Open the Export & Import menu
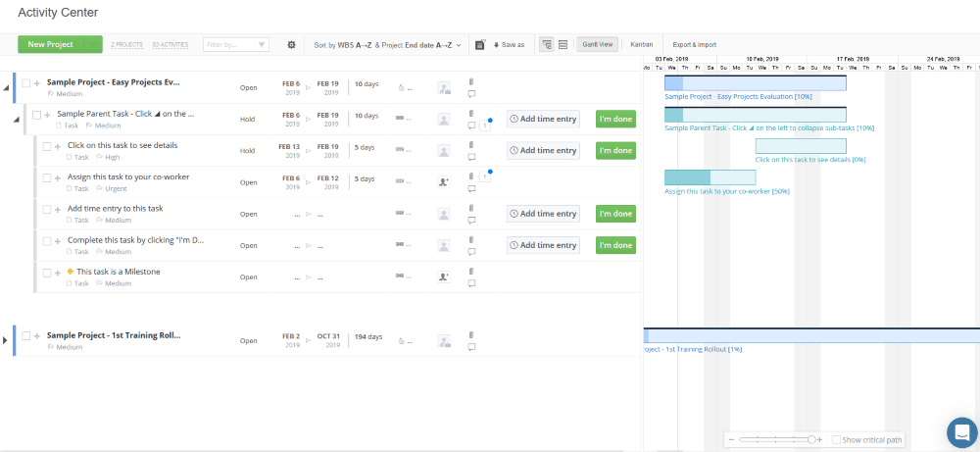This screenshot has height=452, width=980. pos(695,45)
